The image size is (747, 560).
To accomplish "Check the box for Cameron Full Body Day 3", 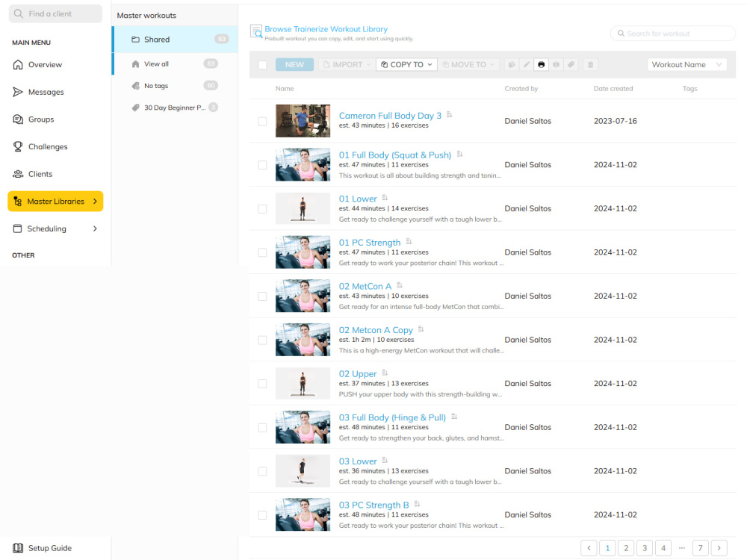I will click(262, 121).
